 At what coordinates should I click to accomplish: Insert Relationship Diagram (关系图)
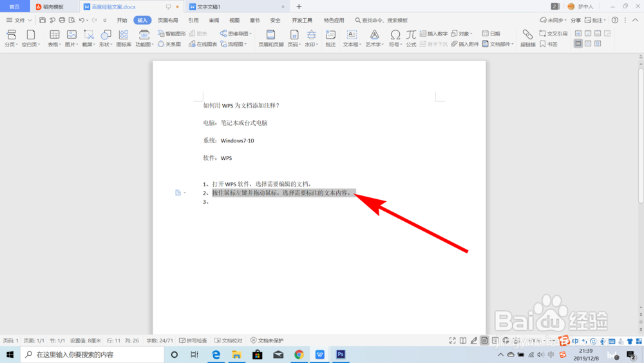pyautogui.click(x=169, y=44)
